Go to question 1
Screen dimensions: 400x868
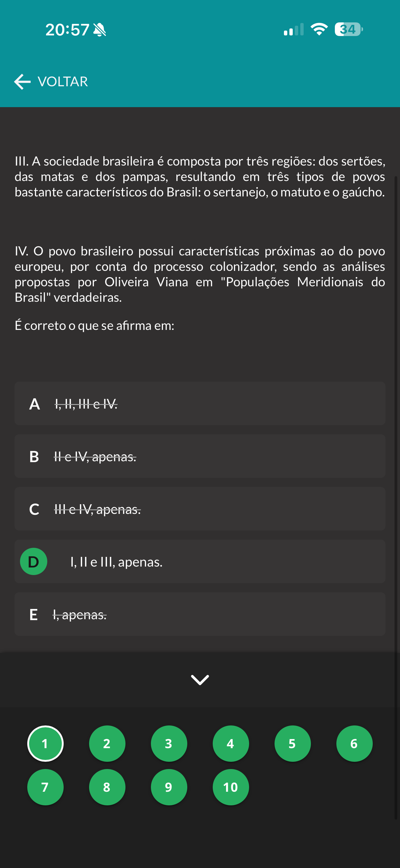[45, 743]
